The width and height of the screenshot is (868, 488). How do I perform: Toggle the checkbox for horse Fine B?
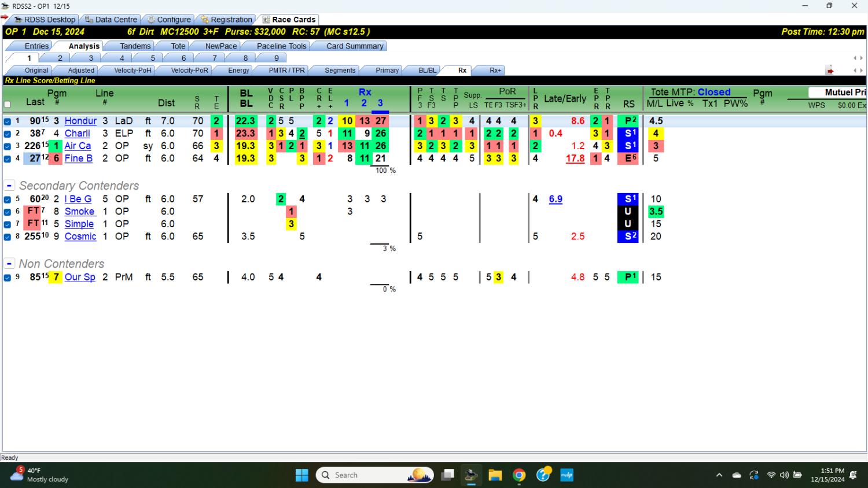[x=8, y=158]
